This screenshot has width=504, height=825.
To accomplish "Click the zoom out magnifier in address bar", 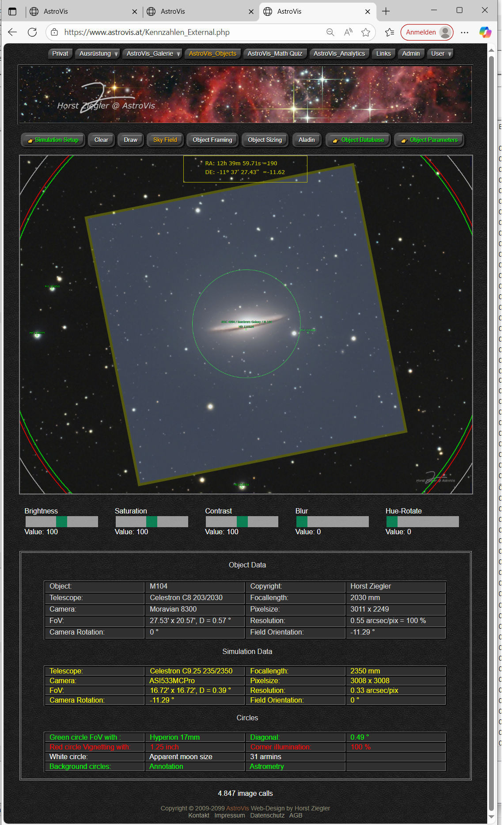I will point(330,32).
